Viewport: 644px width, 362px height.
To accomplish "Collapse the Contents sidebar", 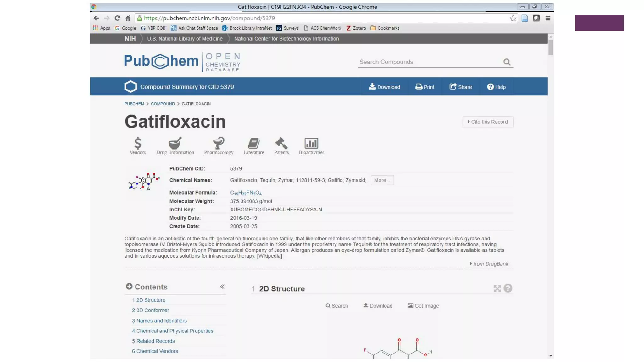I will [222, 287].
